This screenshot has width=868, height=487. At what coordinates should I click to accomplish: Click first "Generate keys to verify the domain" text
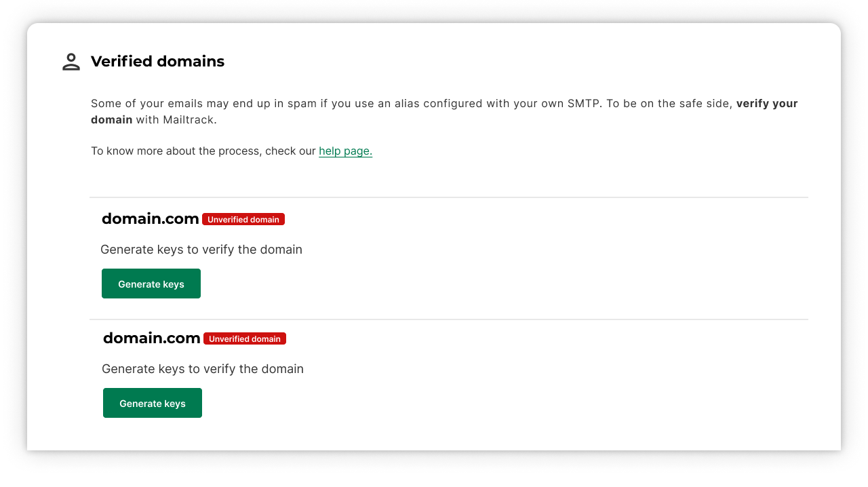coord(201,250)
